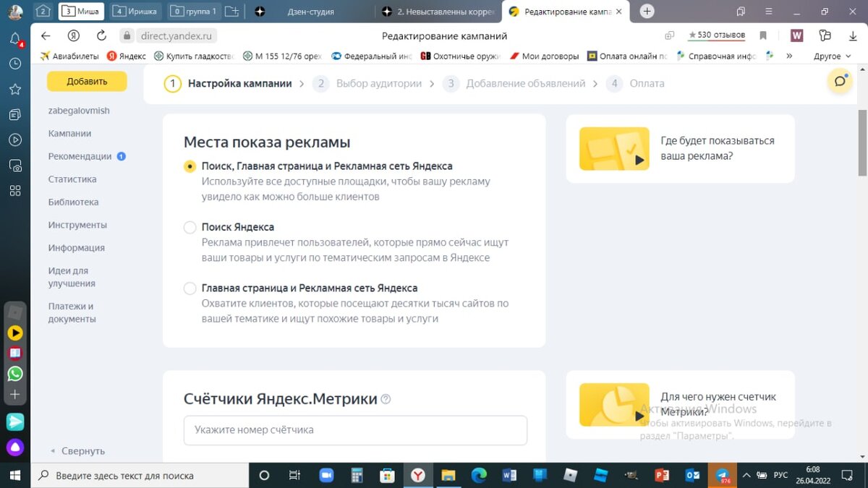Viewport: 868px width, 488px height.
Task: Show more bookmarks chevron
Action: [789, 56]
